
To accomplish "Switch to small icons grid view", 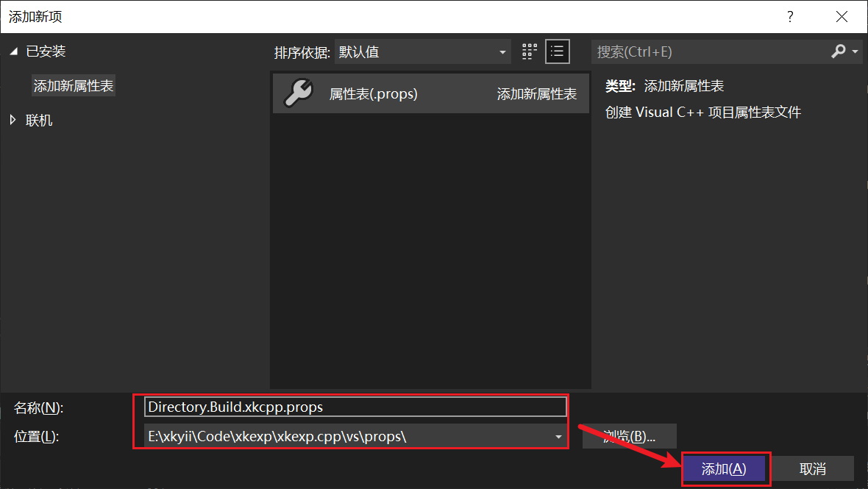I will 530,52.
